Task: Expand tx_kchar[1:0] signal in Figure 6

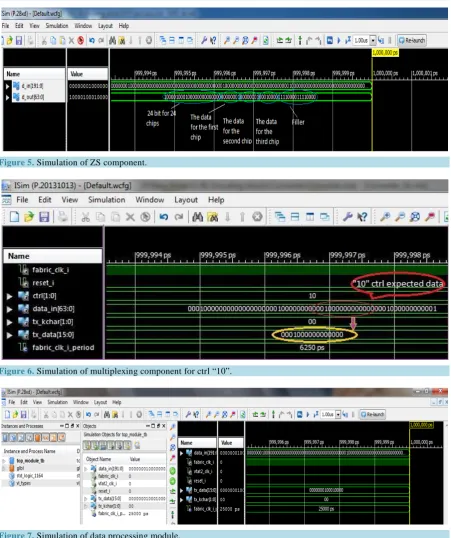Action: (x=10, y=322)
